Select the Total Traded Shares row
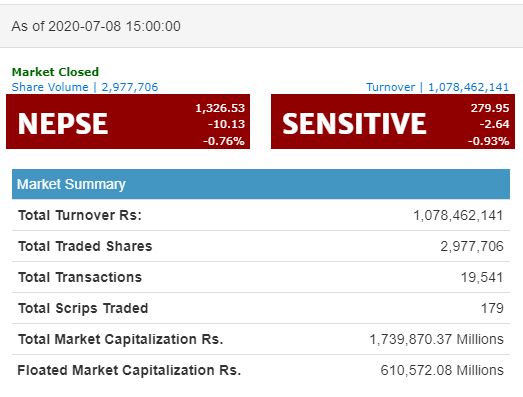Image resolution: width=523 pixels, height=397 pixels. (261, 246)
